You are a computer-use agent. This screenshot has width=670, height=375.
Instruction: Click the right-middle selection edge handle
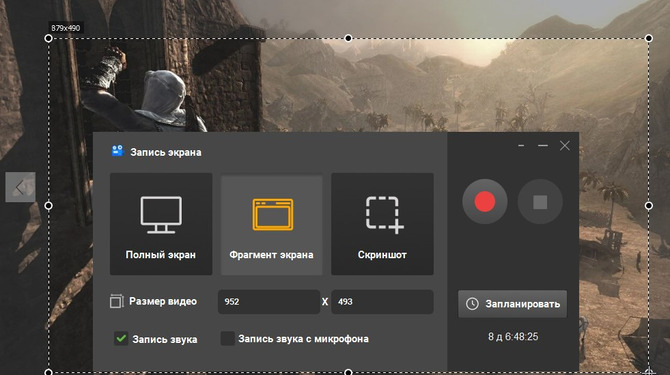(649, 205)
